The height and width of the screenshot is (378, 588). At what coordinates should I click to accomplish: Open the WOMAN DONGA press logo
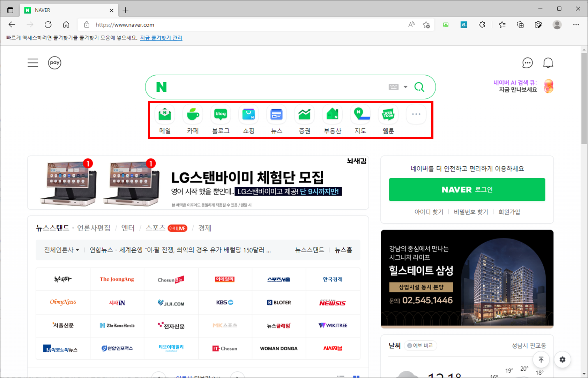pos(279,348)
